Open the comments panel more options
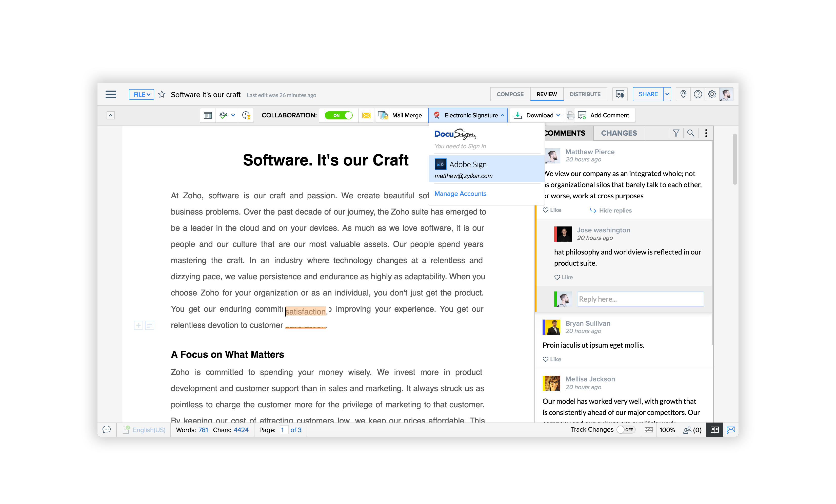The width and height of the screenshot is (836, 504). 706,133
